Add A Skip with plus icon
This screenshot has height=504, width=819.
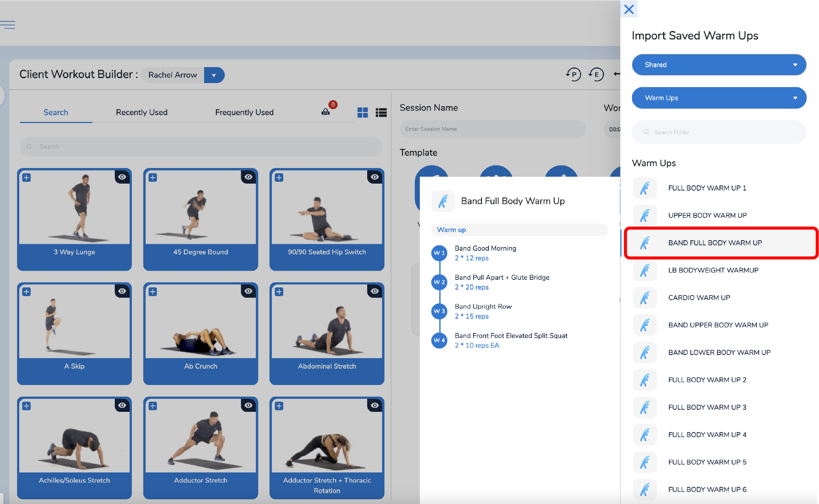tap(27, 292)
